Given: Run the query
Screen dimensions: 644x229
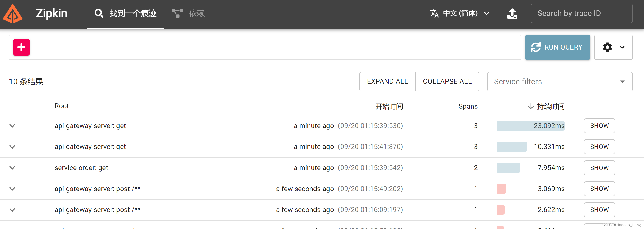Looking at the screenshot, I should pyautogui.click(x=558, y=47).
